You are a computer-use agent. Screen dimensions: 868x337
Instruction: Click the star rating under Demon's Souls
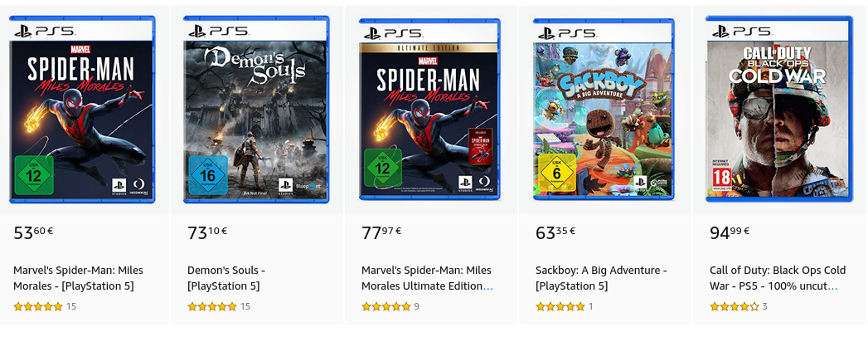(212, 307)
